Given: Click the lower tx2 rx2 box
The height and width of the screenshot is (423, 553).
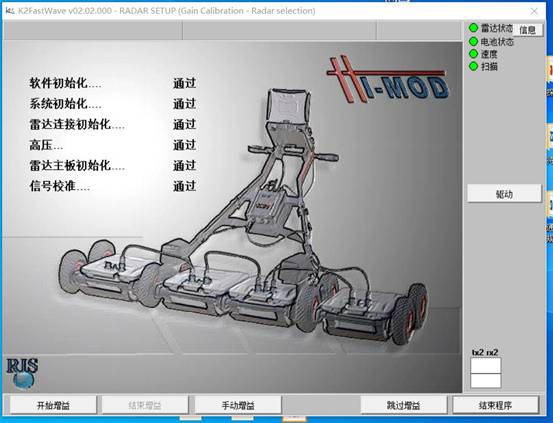Looking at the screenshot, I should click(x=486, y=381).
